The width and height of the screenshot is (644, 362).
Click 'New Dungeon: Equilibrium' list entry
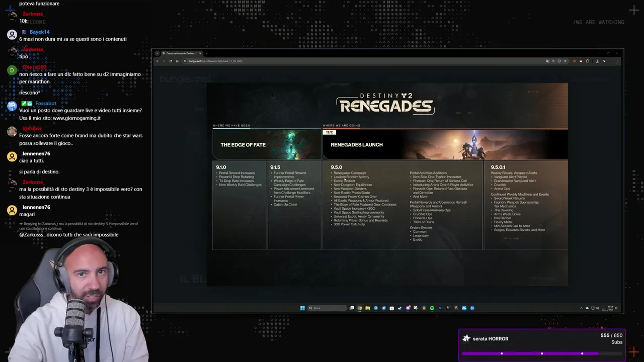[353, 185]
